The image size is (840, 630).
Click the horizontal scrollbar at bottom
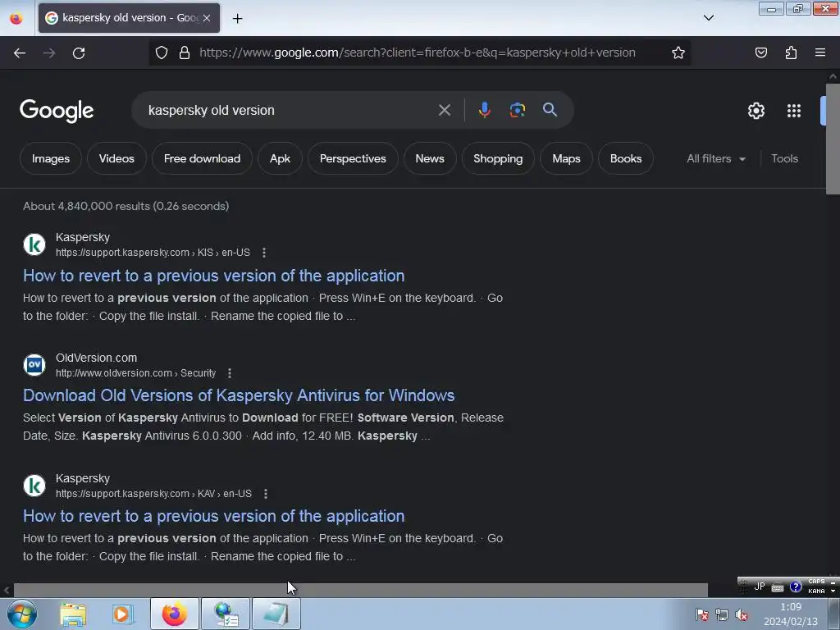pyautogui.click(x=360, y=590)
